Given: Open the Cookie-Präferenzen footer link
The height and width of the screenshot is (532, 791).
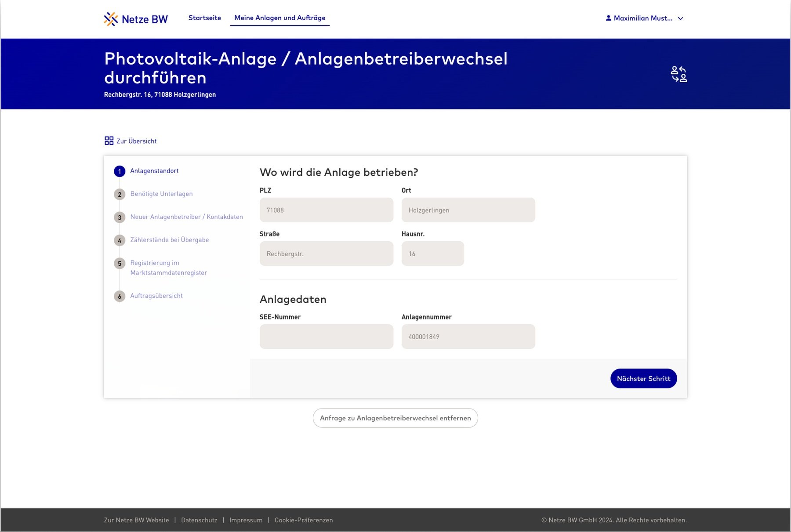Looking at the screenshot, I should click(x=304, y=520).
